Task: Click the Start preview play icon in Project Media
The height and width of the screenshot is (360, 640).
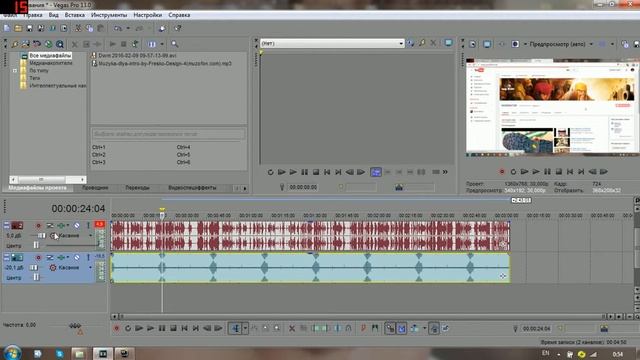Action: click(x=113, y=44)
